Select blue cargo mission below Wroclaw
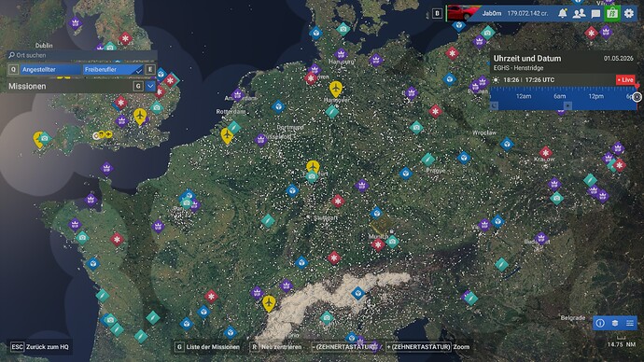 pyautogui.click(x=507, y=144)
